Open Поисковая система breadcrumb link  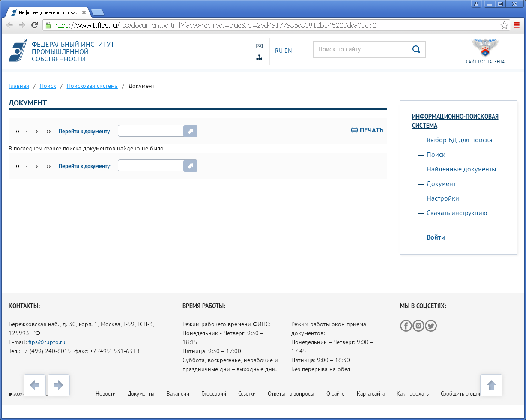tap(92, 86)
